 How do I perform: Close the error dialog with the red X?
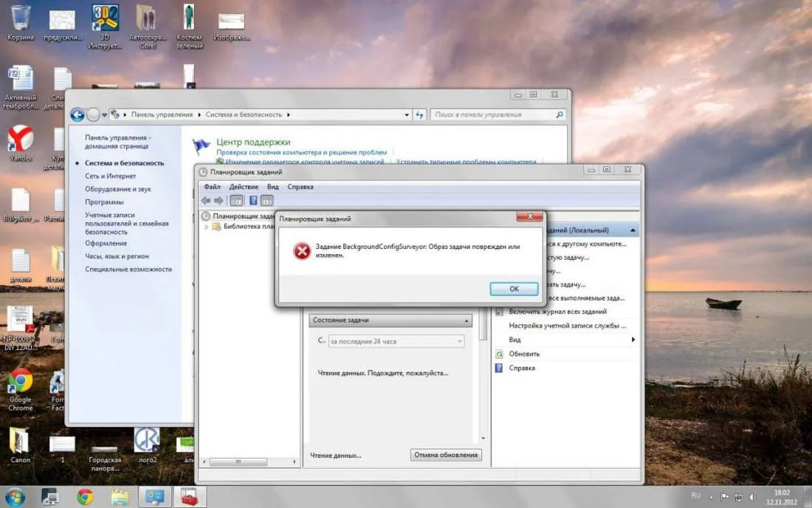point(529,216)
